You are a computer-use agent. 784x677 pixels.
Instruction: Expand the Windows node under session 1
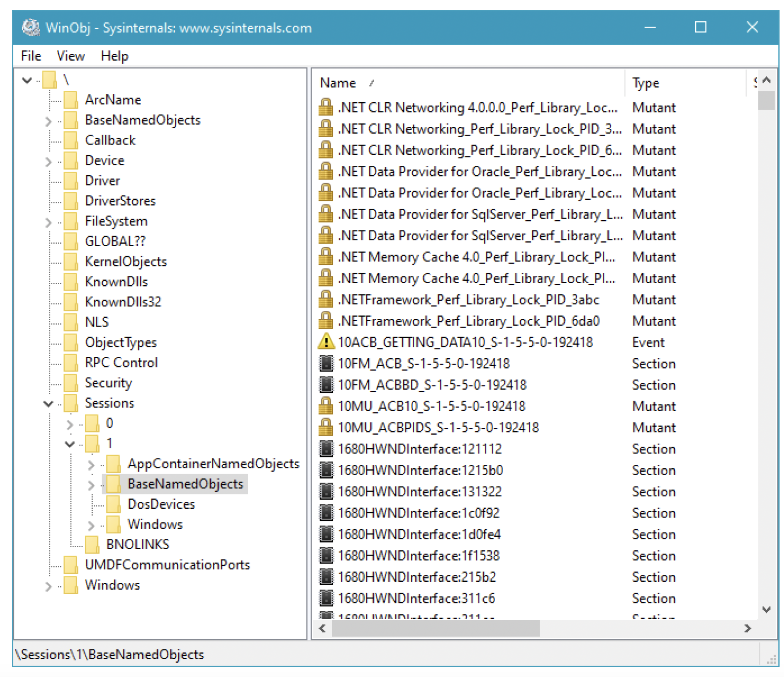91,526
